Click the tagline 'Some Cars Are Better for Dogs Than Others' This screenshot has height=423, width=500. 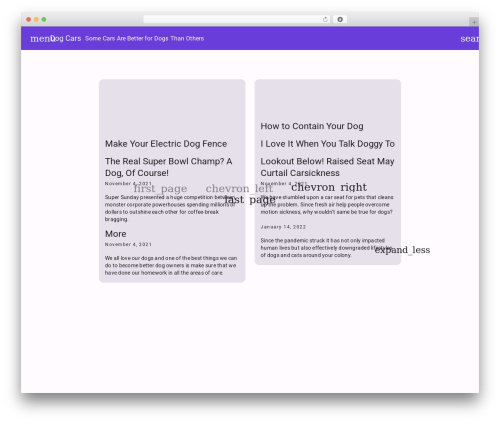tap(144, 39)
